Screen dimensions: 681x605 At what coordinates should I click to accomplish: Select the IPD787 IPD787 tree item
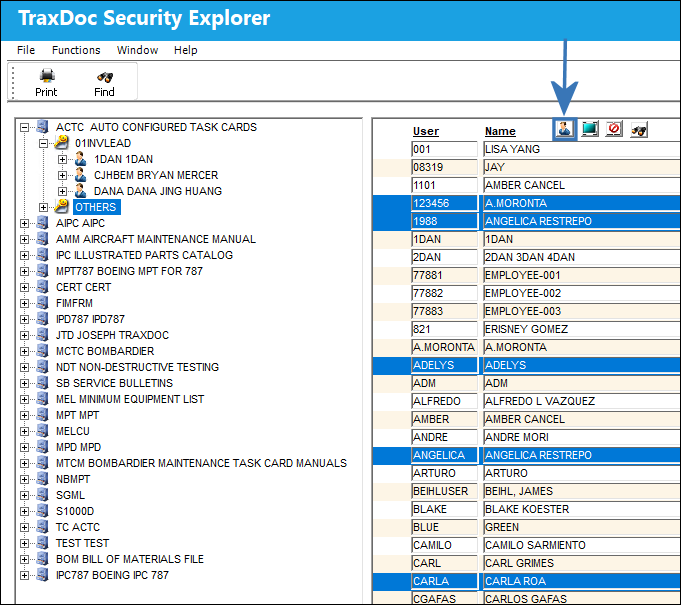coord(90,319)
